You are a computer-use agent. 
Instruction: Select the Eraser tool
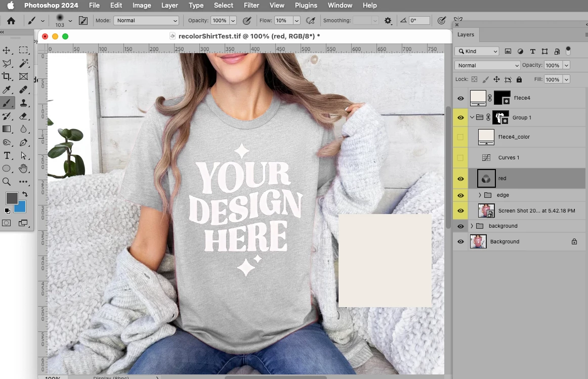pyautogui.click(x=23, y=116)
